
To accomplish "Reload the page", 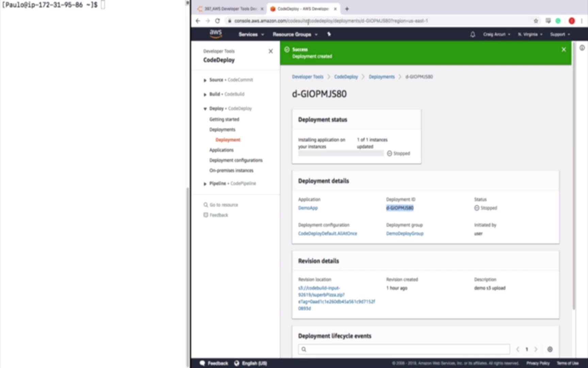I will point(217,21).
